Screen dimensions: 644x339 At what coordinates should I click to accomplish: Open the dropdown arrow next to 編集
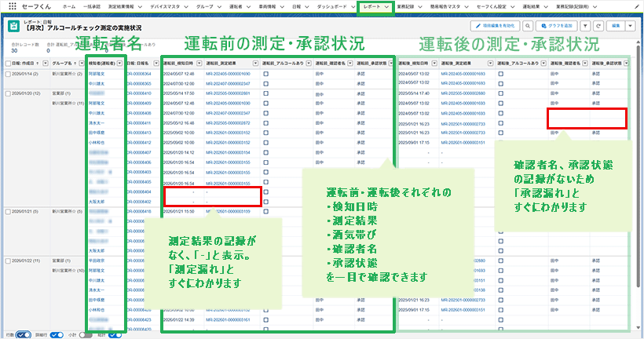(631, 26)
